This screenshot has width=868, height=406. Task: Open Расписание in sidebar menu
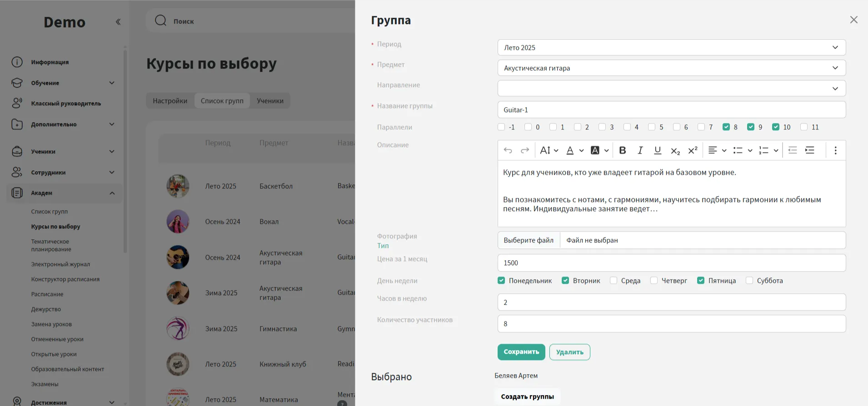pyautogui.click(x=47, y=294)
